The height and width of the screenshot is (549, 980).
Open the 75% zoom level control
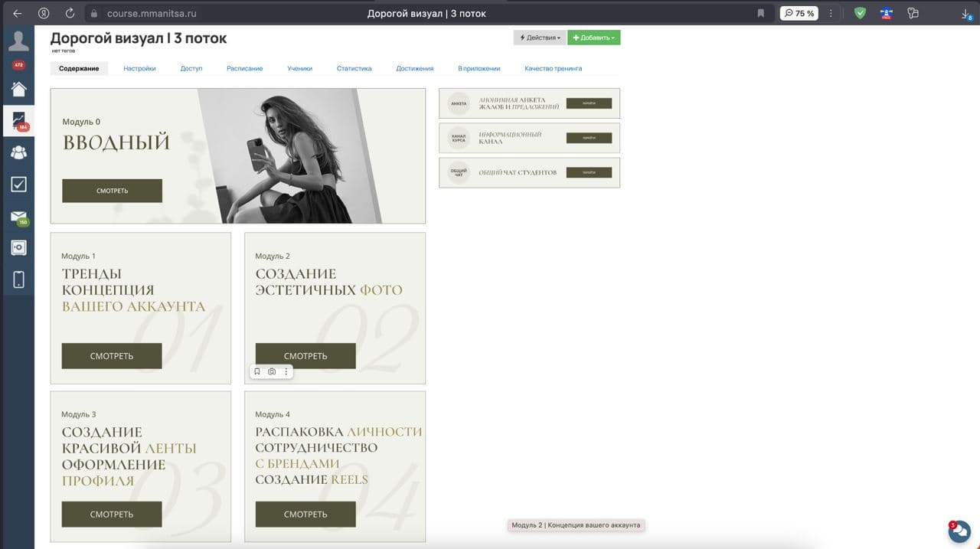point(799,13)
